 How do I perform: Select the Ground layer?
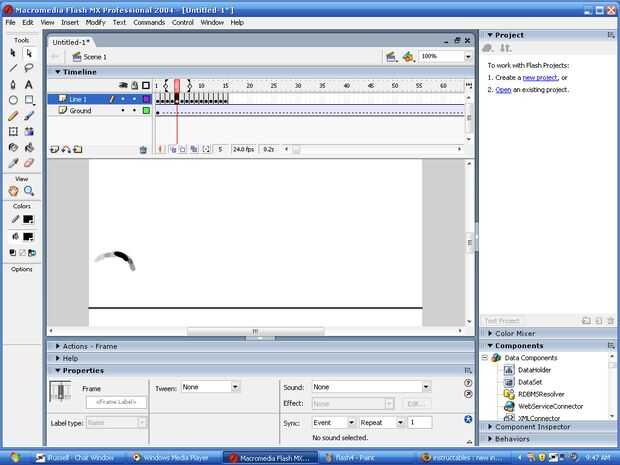(80, 111)
